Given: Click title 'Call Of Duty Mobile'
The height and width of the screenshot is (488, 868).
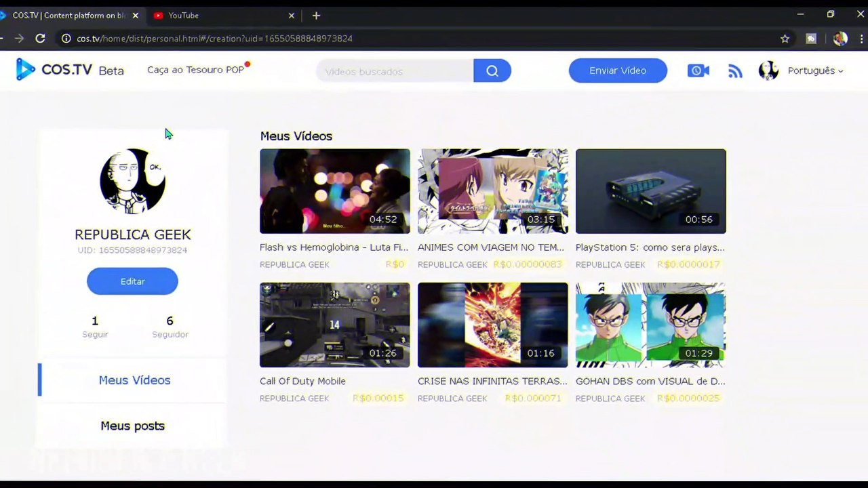Looking at the screenshot, I should (x=302, y=381).
